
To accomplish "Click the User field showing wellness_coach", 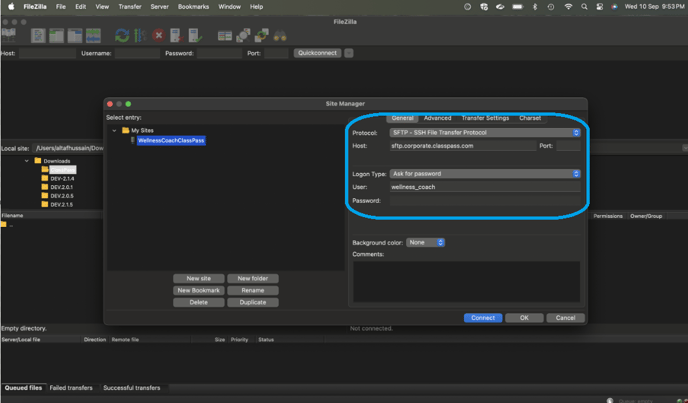I will (x=485, y=187).
